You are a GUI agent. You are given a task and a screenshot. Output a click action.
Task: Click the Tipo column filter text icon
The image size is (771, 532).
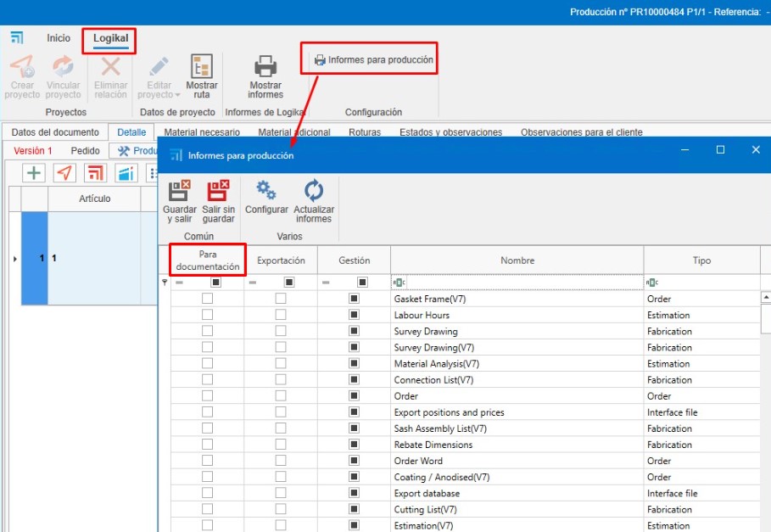(652, 283)
